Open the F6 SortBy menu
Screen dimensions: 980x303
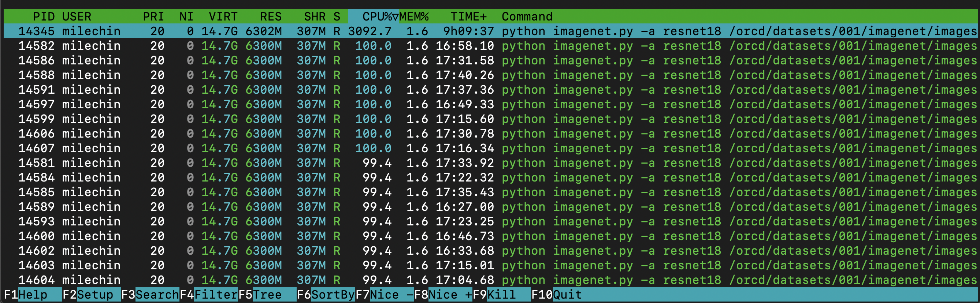click(x=326, y=295)
